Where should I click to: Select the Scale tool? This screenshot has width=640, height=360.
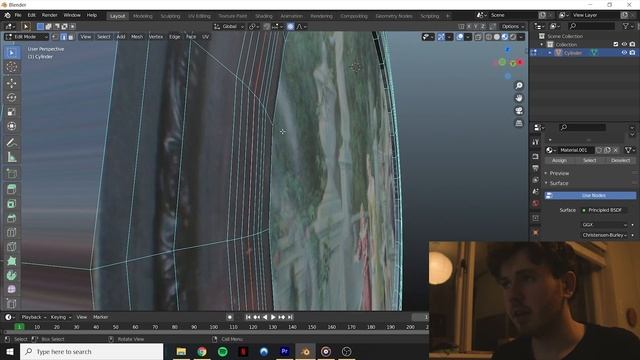(x=11, y=112)
